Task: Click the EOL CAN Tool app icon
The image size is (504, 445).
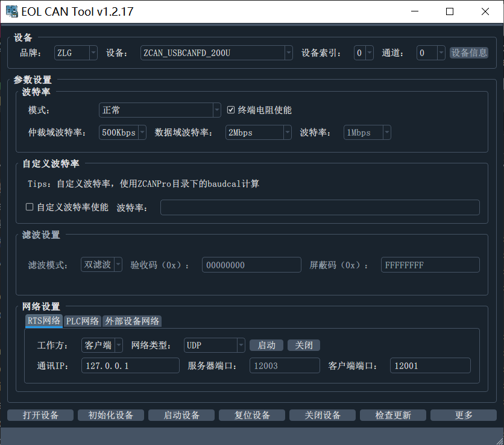Action: click(x=12, y=11)
